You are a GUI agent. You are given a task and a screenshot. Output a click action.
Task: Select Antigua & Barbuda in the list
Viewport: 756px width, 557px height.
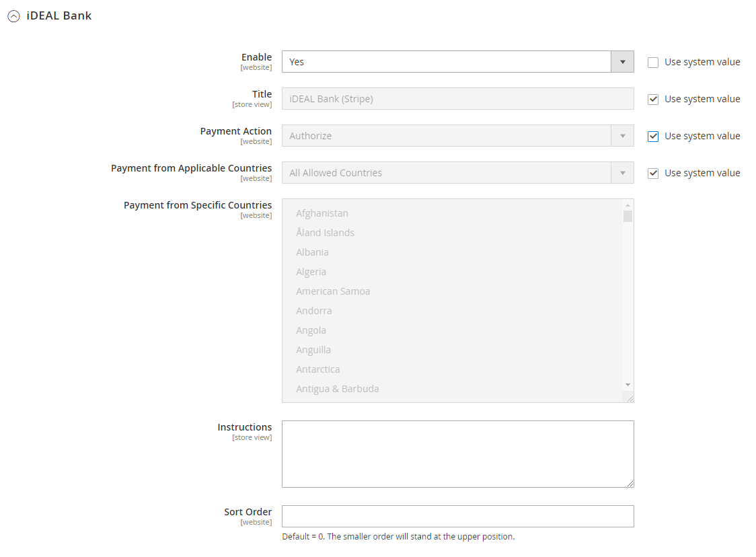pyautogui.click(x=338, y=389)
